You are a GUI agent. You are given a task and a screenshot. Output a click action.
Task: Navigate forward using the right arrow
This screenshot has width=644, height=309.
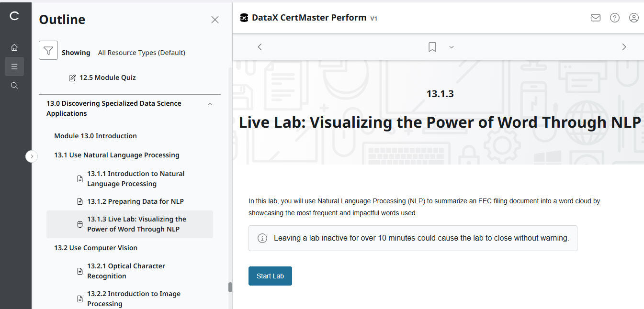[x=624, y=47]
